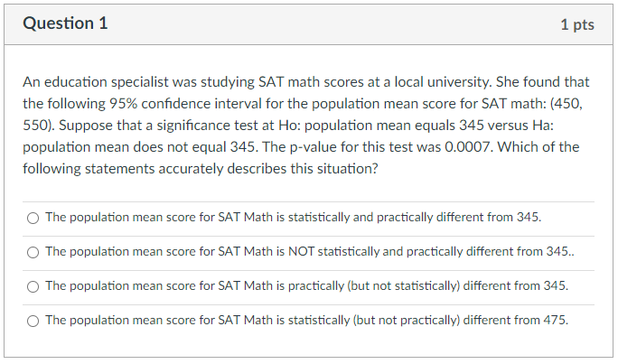This screenshot has height=364, width=618.
Task: Pick the "practically (but not statistically) different" radio button
Action: click(x=33, y=286)
